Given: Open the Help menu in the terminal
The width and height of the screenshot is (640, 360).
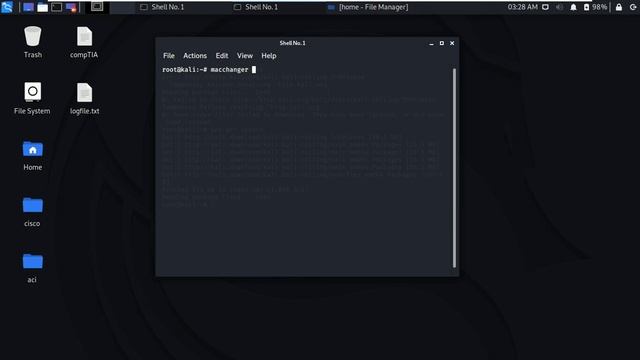Looking at the screenshot, I should (x=269, y=56).
